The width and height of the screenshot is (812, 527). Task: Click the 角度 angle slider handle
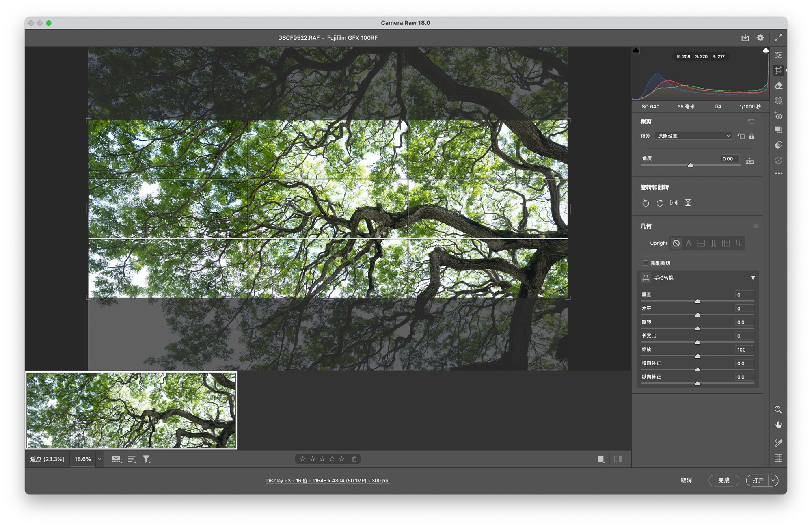click(x=690, y=165)
